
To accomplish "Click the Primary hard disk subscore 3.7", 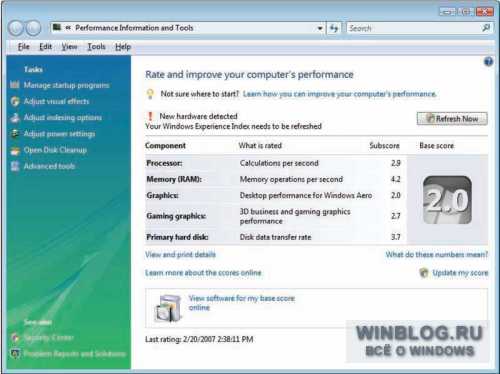I will click(x=396, y=237).
